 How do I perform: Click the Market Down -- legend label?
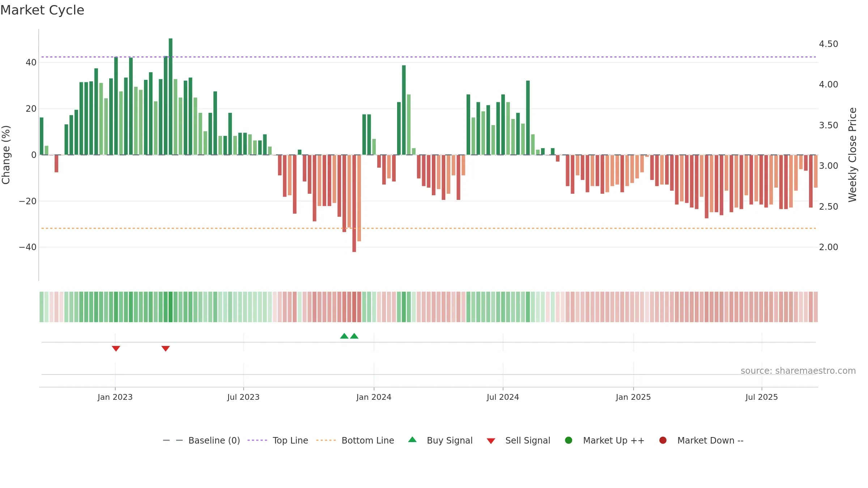coord(710,440)
